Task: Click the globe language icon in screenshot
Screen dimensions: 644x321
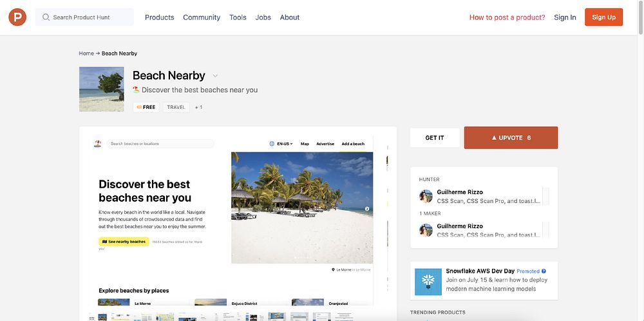Action: (x=272, y=144)
